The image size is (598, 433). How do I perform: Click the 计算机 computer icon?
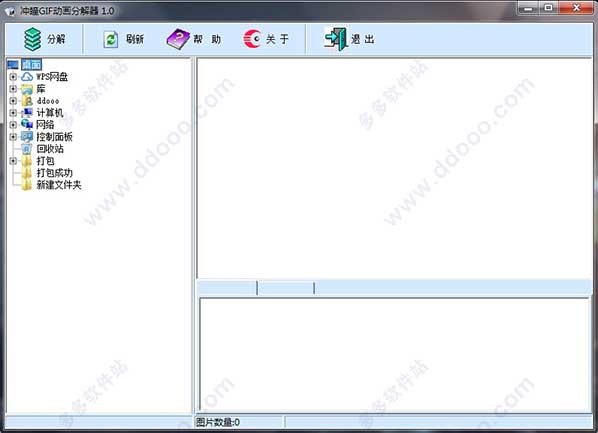tap(27, 113)
